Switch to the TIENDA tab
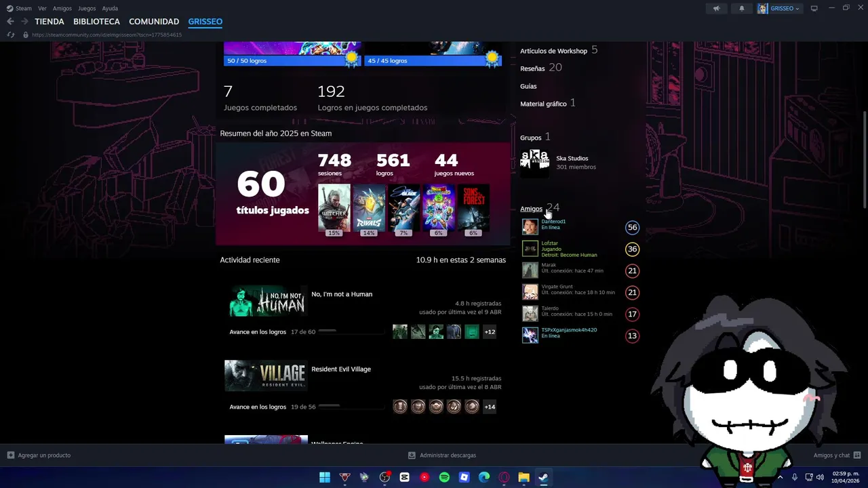 pos(50,22)
